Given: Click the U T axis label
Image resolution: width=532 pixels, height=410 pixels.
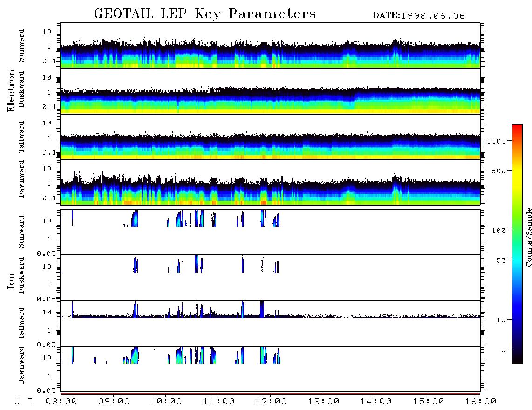Looking at the screenshot, I should click(x=24, y=402).
